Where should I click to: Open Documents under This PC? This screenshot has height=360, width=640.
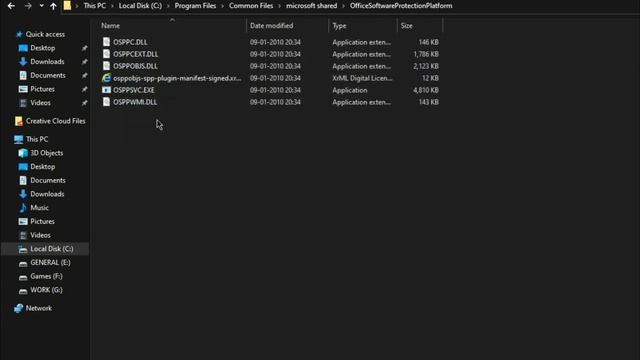pyautogui.click(x=48, y=180)
